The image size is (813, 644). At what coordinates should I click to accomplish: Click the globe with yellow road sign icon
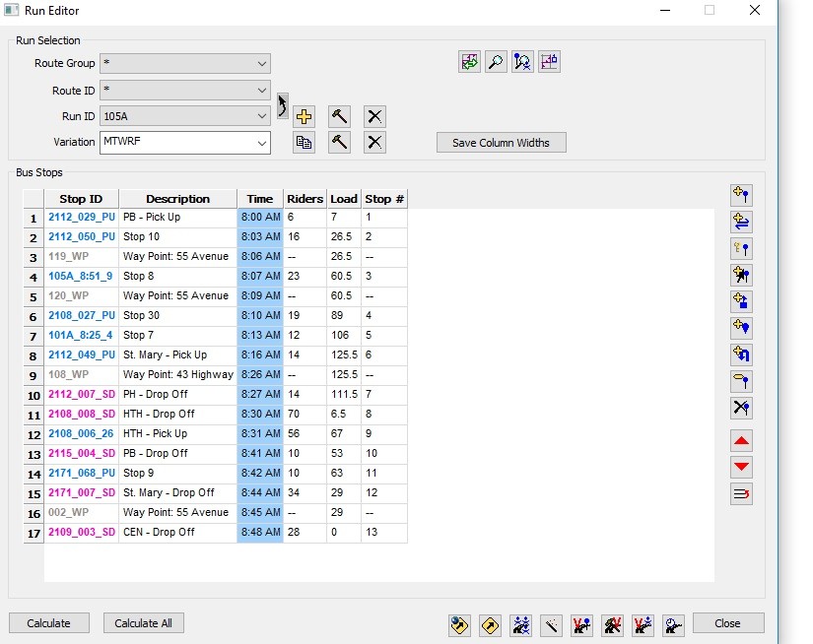[460, 625]
